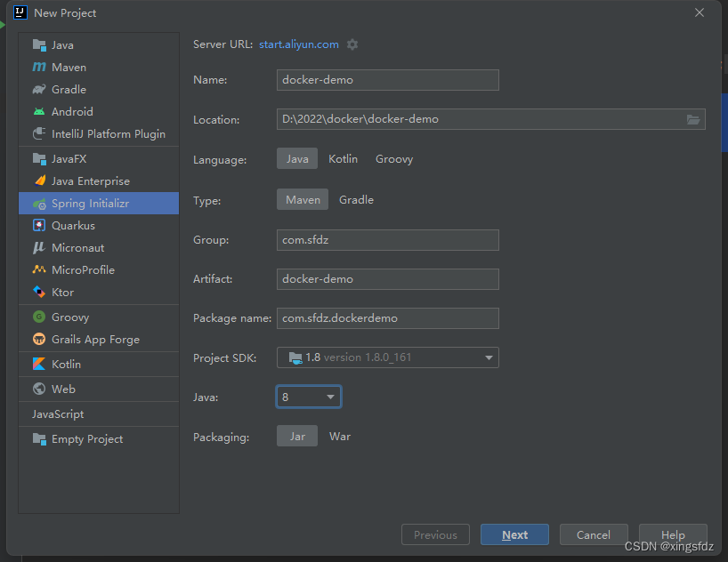Select Quarkus label in sidebar list

pyautogui.click(x=73, y=226)
